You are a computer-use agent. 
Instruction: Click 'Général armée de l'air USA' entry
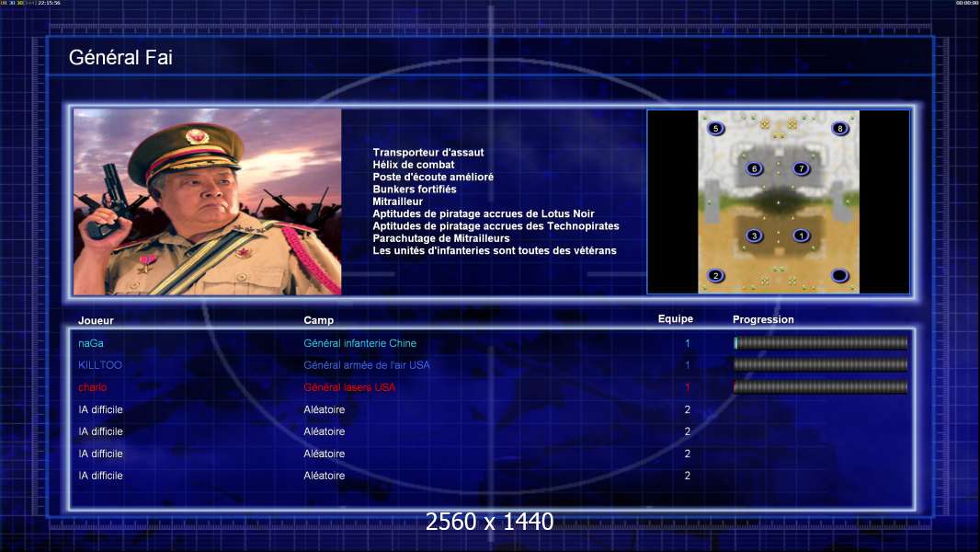pos(367,365)
